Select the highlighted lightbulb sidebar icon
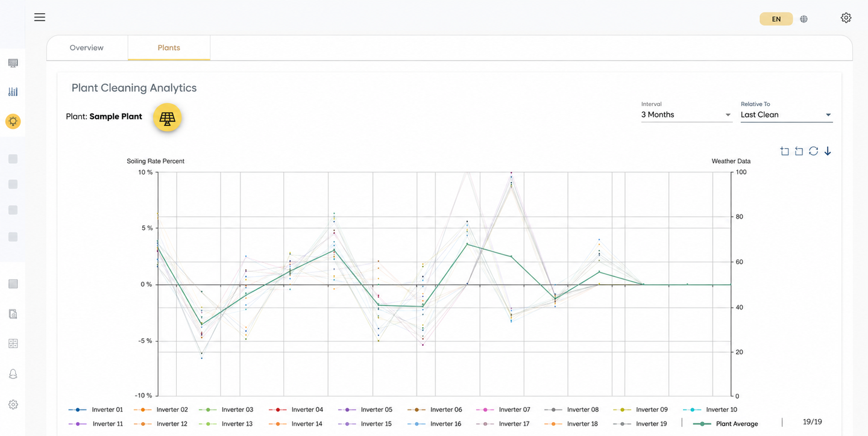The image size is (868, 436). (x=13, y=121)
